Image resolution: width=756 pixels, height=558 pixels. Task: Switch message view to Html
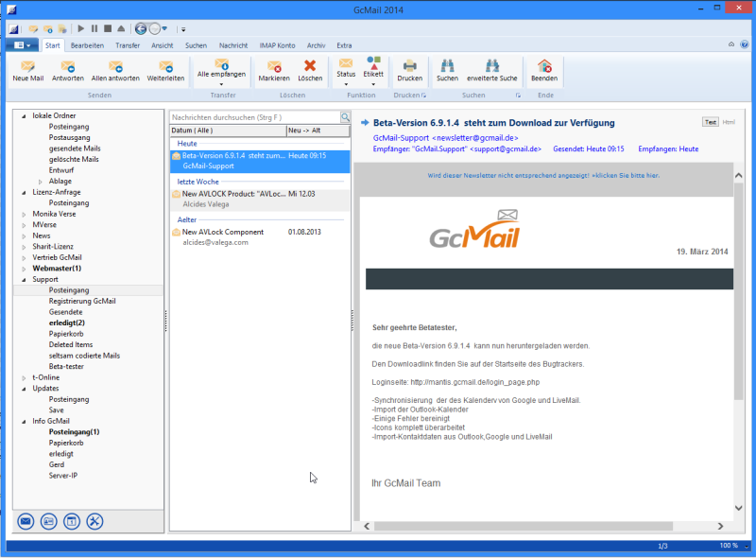pyautogui.click(x=729, y=122)
